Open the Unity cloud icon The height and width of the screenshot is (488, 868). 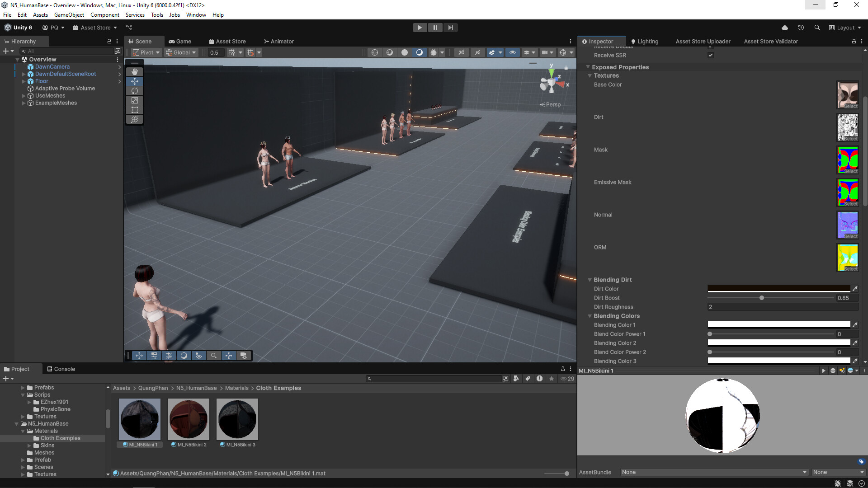pyautogui.click(x=785, y=28)
